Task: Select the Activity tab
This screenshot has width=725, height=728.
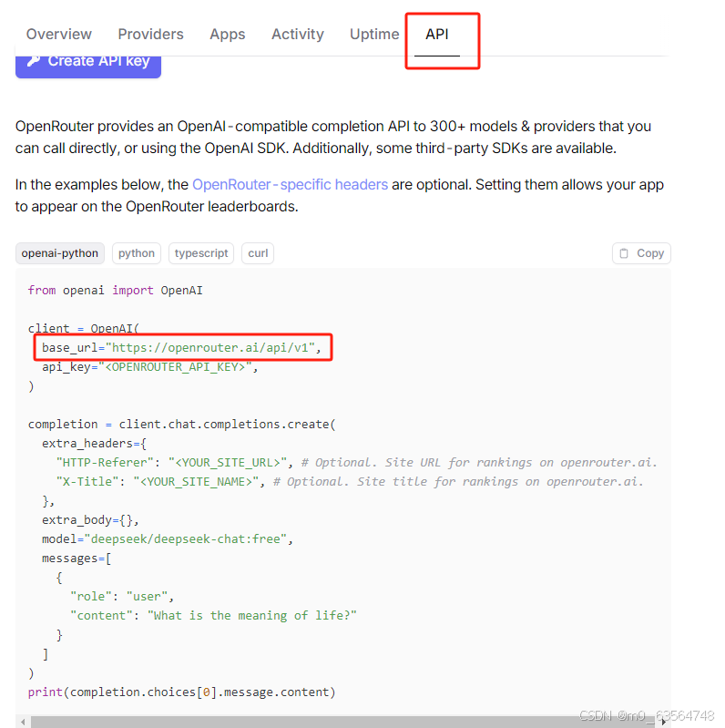Action: point(298,34)
